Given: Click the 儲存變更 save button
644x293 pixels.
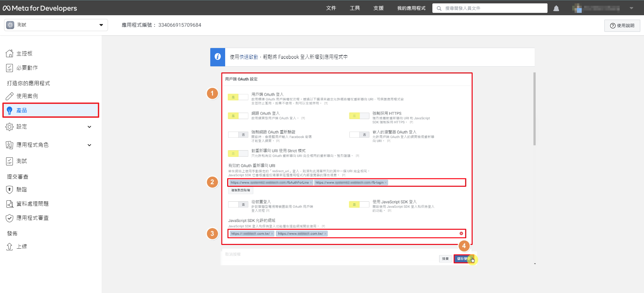Looking at the screenshot, I should (x=464, y=259).
